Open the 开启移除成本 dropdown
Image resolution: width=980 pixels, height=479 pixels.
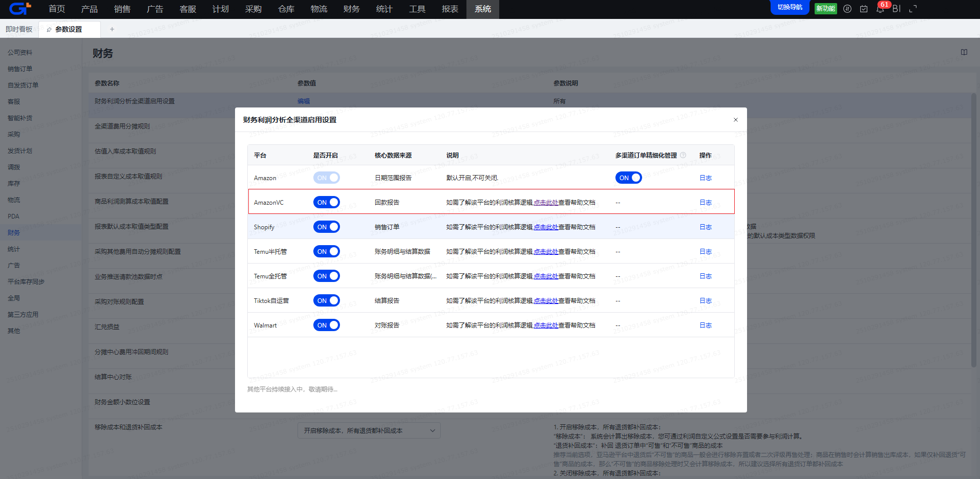[369, 430]
